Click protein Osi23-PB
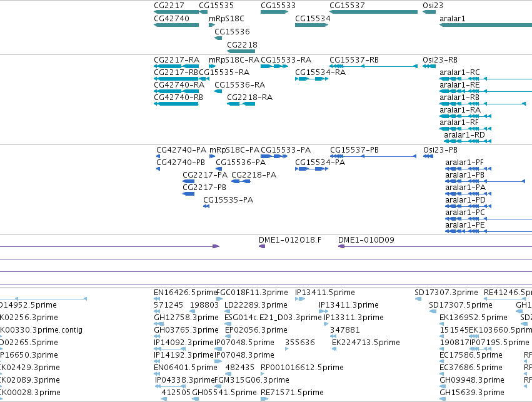 pos(440,150)
